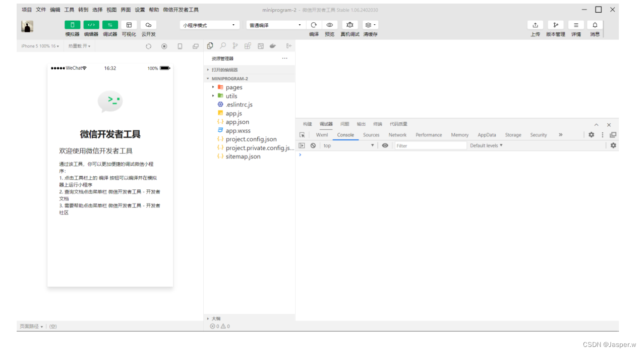Switch to the Sources devtools tab
This screenshot has height=353, width=644.
tap(371, 135)
